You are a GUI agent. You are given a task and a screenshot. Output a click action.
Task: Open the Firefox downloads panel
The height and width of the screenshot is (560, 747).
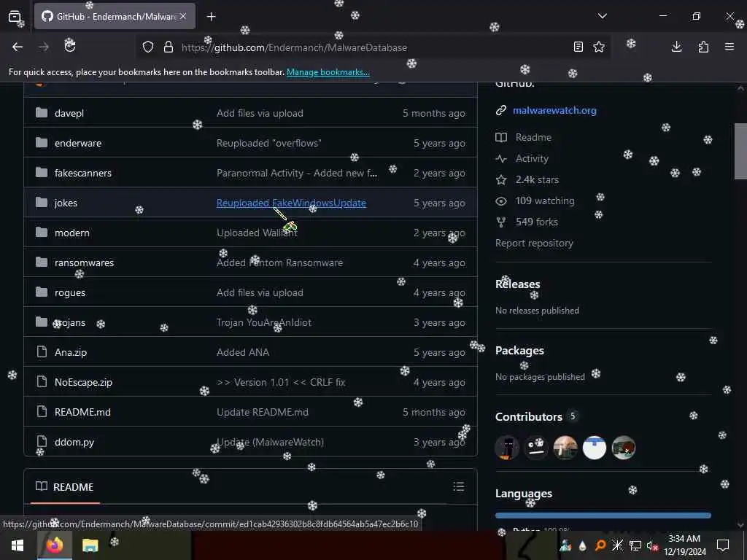point(676,47)
